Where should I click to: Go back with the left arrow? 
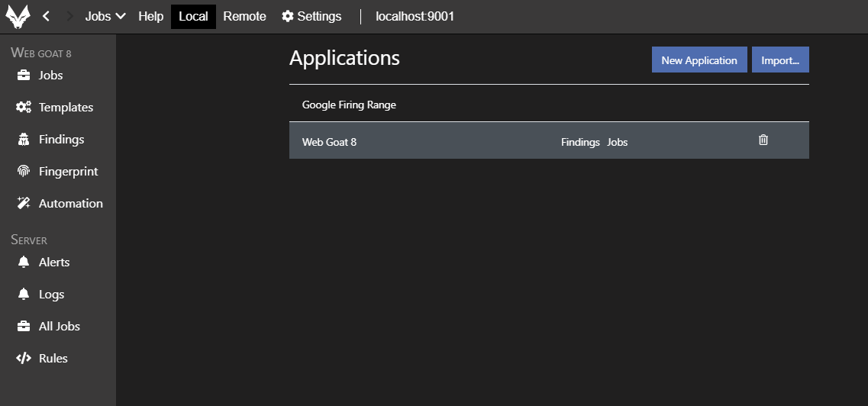click(x=47, y=17)
